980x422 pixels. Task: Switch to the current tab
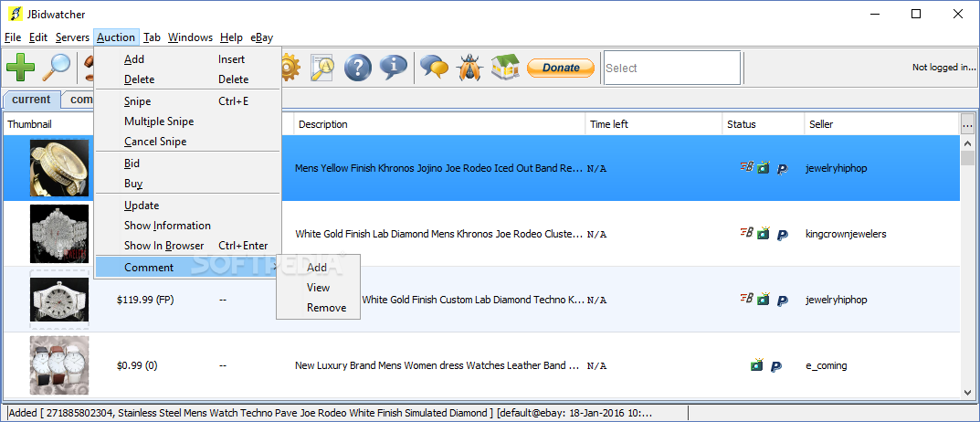point(31,100)
